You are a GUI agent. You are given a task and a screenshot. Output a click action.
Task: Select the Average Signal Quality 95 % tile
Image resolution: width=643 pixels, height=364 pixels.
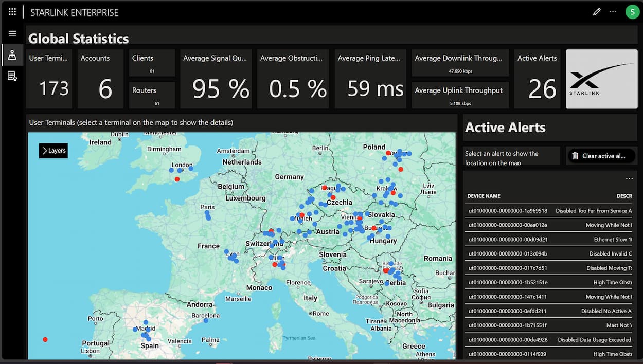pos(216,79)
